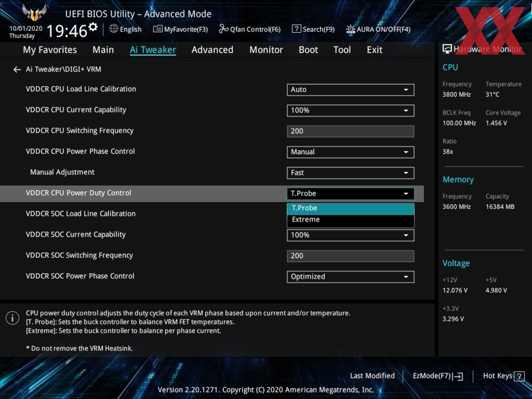Select VDDCR CPU Power Phase Control label
Viewport: 532px width, 399px height.
tap(80, 151)
